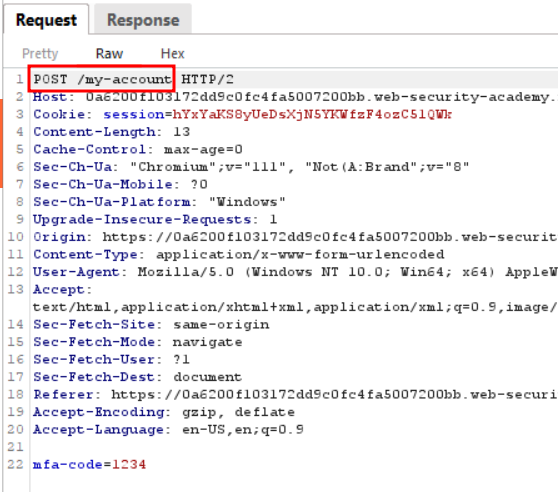Image resolution: width=558 pixels, height=492 pixels.
Task: Switch to the Request tab
Action: coord(46,20)
